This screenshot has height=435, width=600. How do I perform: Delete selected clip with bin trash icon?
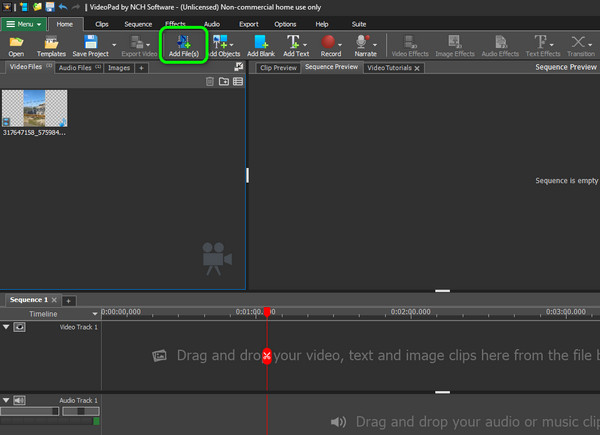coord(210,81)
